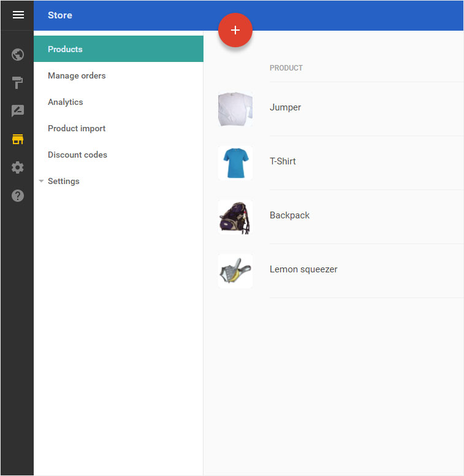Open the paint roller design icon
The width and height of the screenshot is (464, 476).
pyautogui.click(x=18, y=83)
